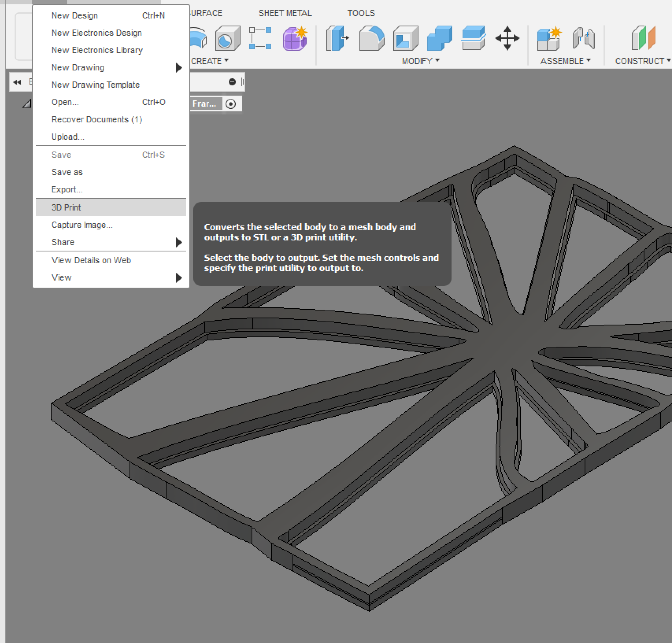Open the Fillet tool

370,39
